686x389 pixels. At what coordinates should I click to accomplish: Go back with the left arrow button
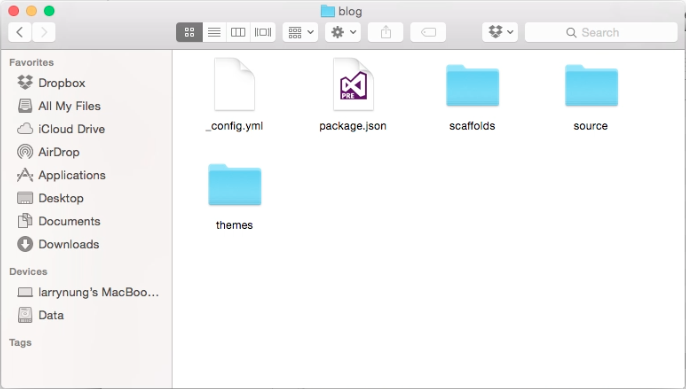click(20, 32)
